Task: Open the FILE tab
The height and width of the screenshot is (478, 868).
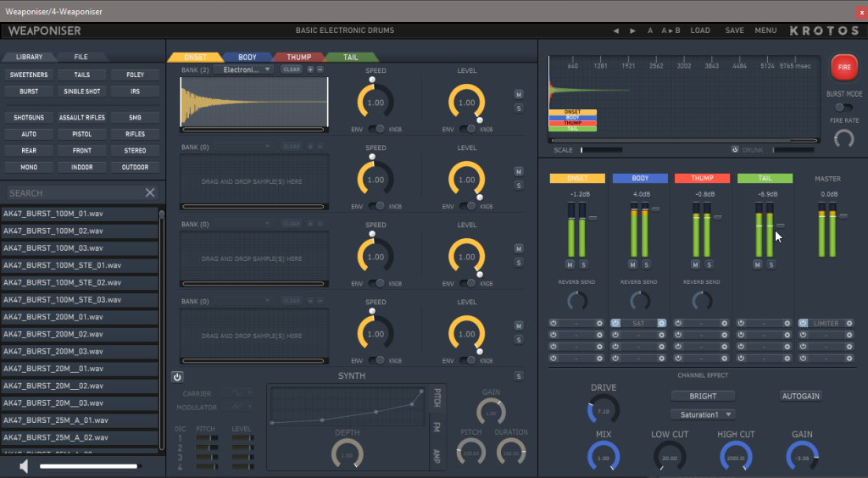Action: click(81, 57)
